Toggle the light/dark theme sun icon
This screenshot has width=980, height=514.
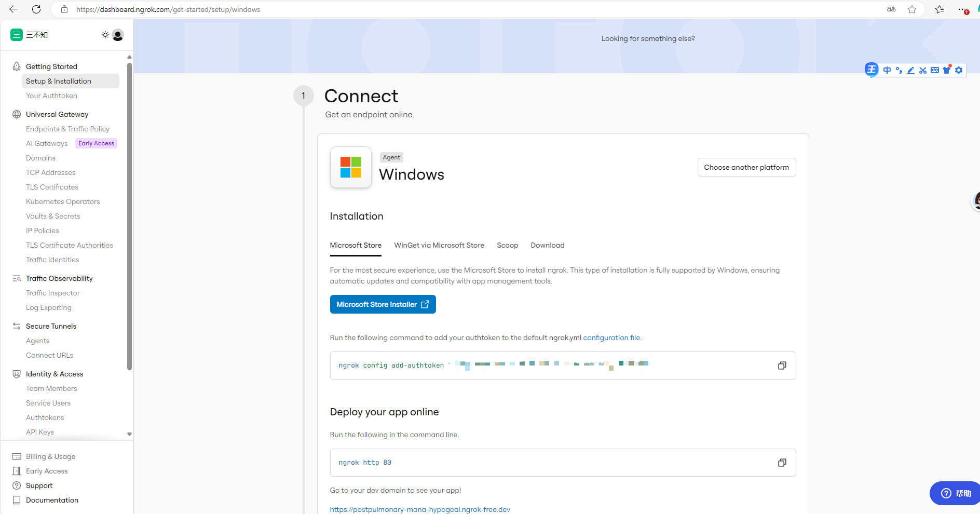pyautogui.click(x=105, y=35)
